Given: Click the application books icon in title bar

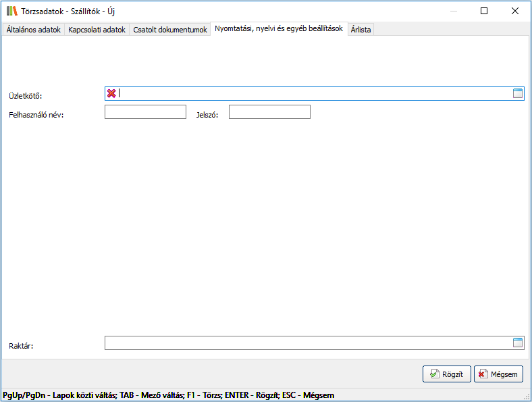Looking at the screenshot, I should coord(11,11).
